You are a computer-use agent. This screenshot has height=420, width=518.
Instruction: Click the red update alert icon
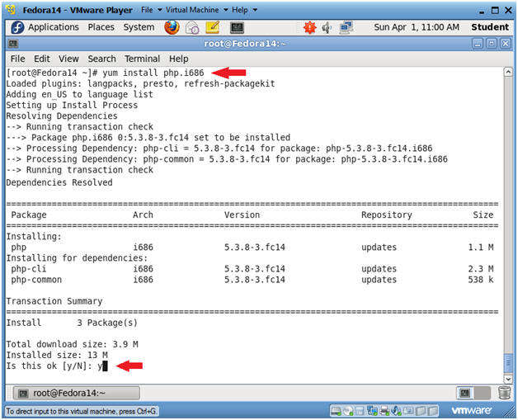click(x=309, y=27)
